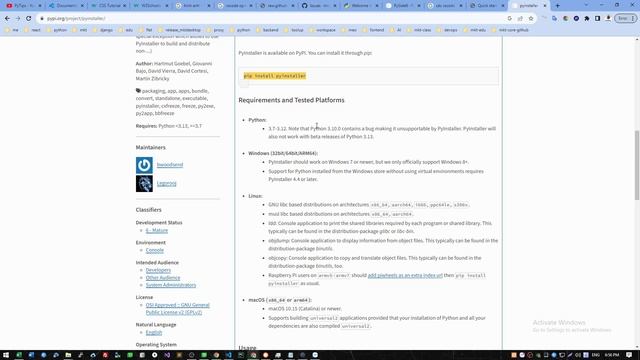Viewport: 640px width, 360px height.
Task: Open the 'proxy' bookmark folder
Action: (216, 30)
